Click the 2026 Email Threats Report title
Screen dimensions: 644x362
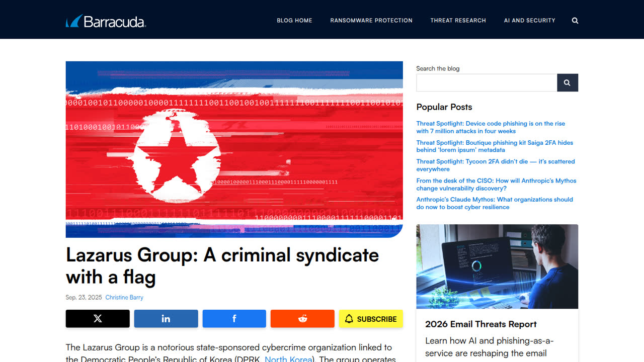pos(481,324)
